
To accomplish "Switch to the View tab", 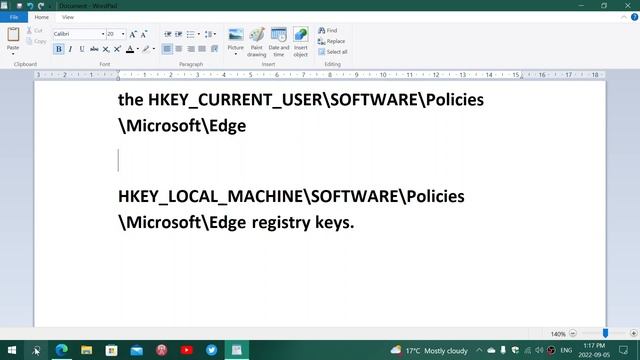I will coord(68,17).
